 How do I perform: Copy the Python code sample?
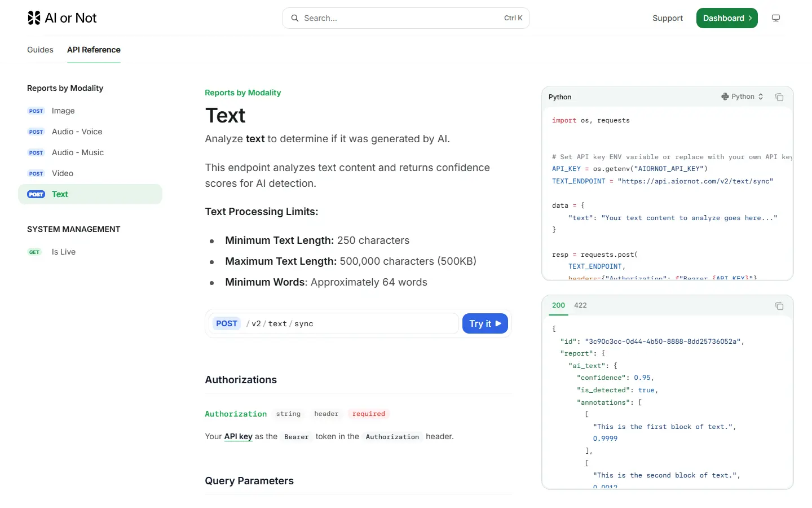click(x=779, y=97)
